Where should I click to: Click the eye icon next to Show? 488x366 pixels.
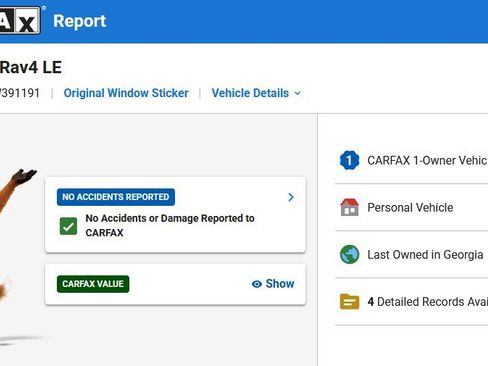(x=257, y=284)
